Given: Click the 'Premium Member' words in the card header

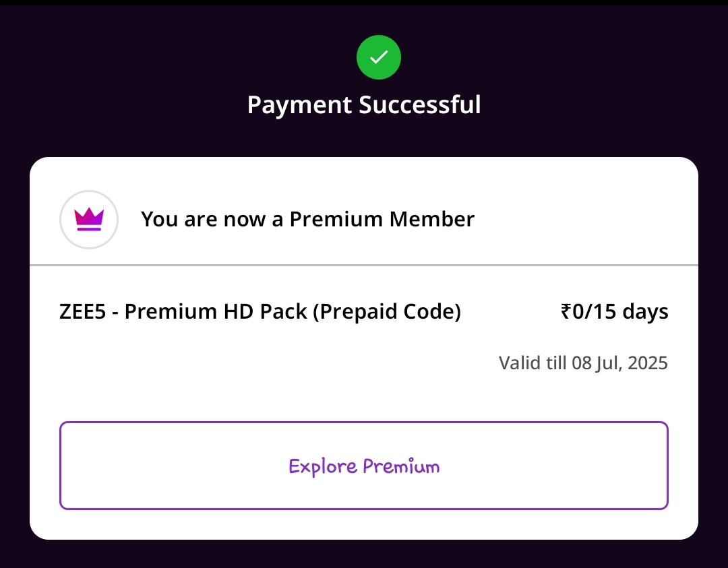Looking at the screenshot, I should click(x=382, y=220).
